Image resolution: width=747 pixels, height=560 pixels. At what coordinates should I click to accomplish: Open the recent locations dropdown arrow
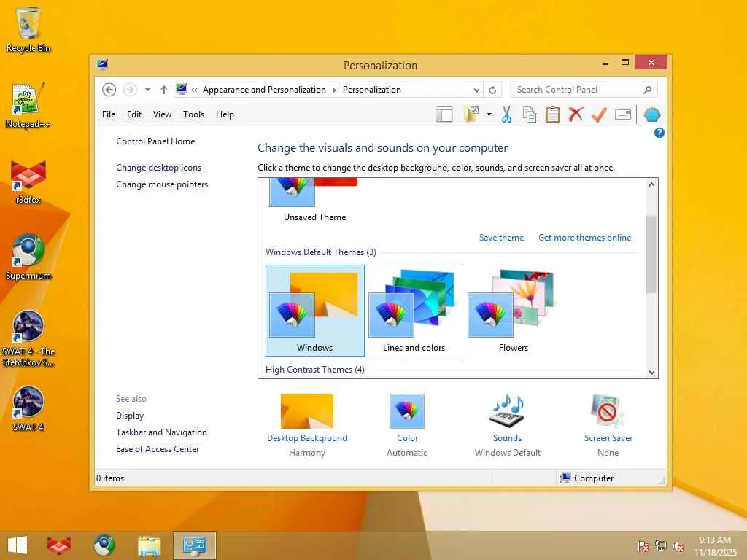pyautogui.click(x=147, y=90)
